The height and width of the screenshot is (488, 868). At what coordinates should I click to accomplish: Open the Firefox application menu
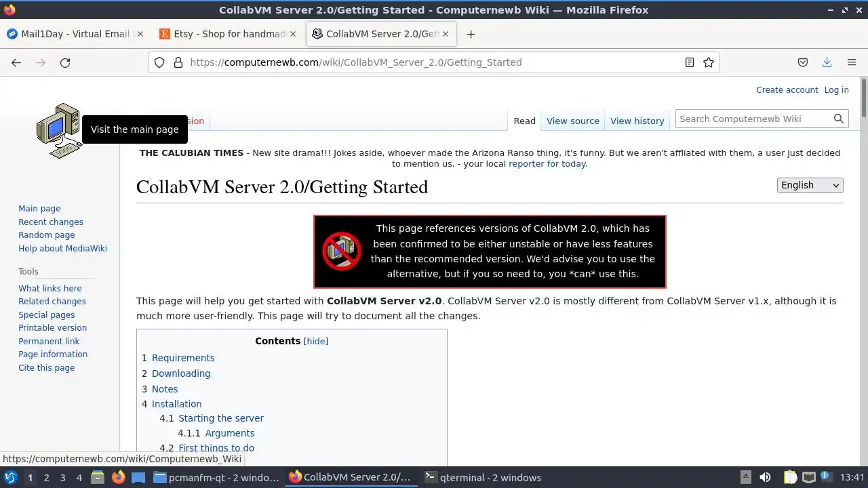coord(852,62)
